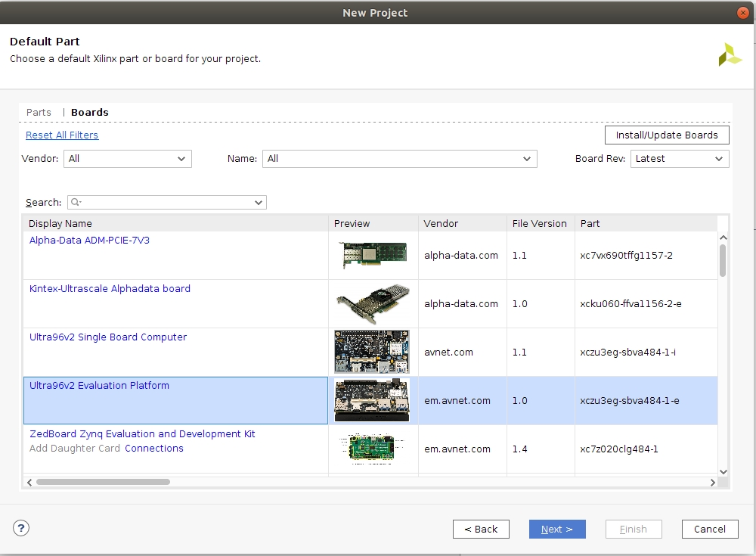Click the Alpha-Data ADM-PCIE-7V3 board preview image
756x556 pixels.
coord(372,256)
